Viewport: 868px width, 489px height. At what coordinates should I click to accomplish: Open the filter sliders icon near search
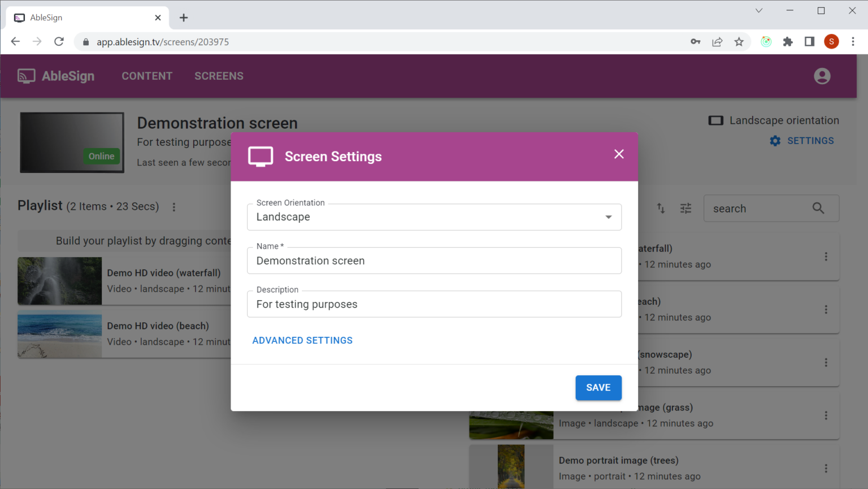685,208
